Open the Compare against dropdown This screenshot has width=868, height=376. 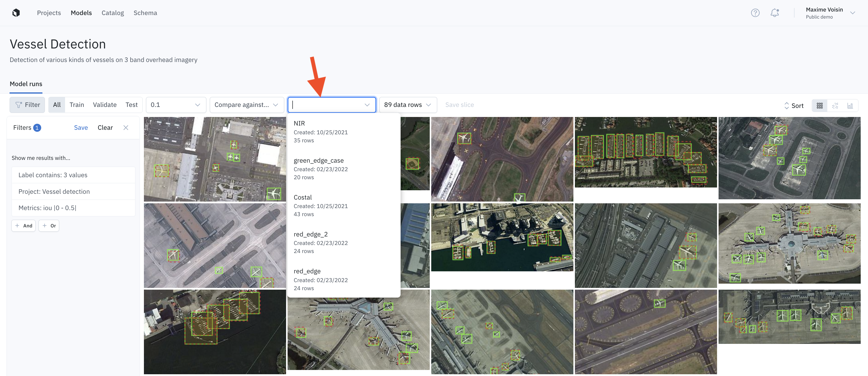coord(246,105)
